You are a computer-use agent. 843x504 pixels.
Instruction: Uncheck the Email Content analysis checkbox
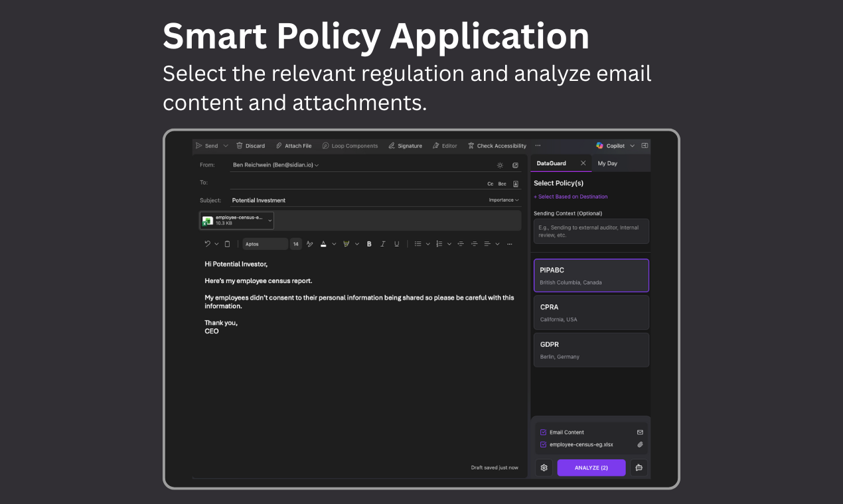pos(544,432)
